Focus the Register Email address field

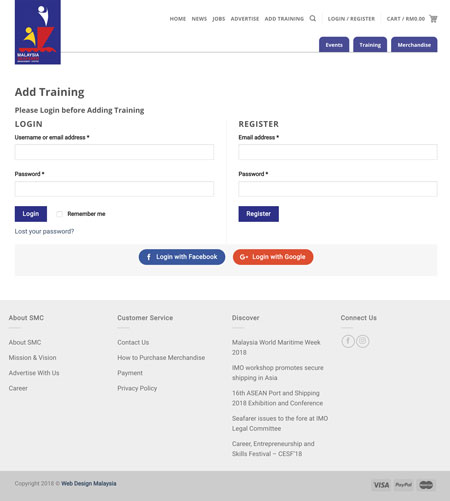(338, 152)
